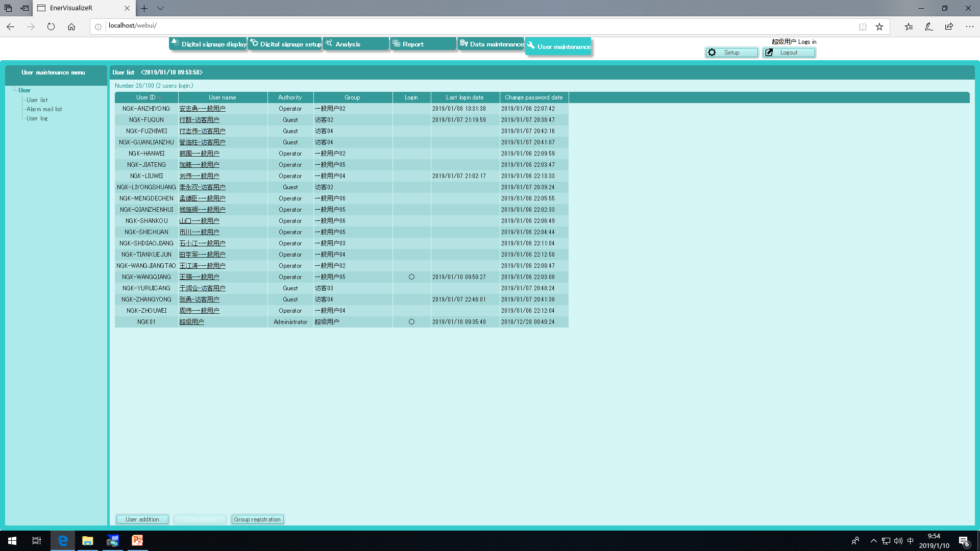
Task: Click the browser favorites star icon
Action: (x=879, y=27)
